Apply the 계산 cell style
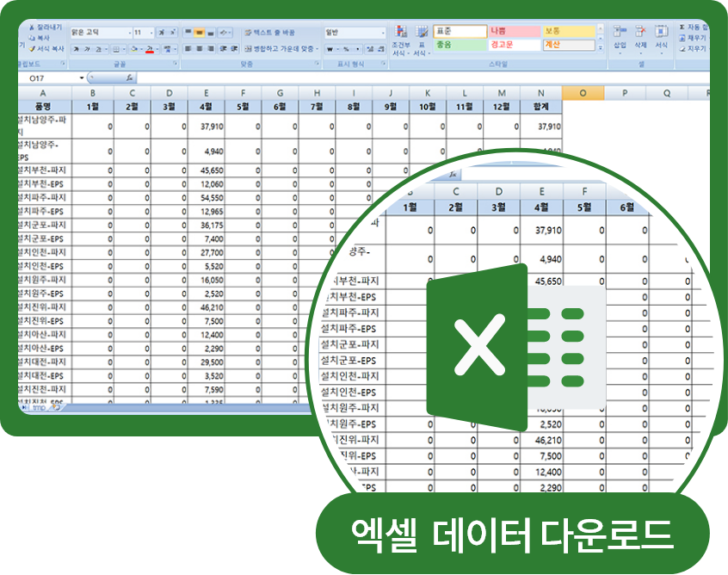728x575 pixels. tap(569, 45)
